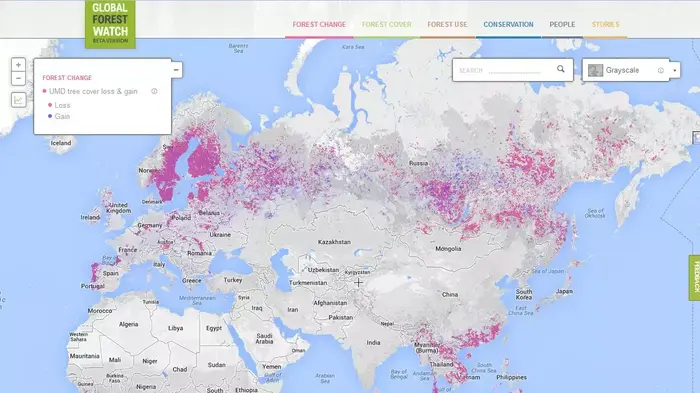Image resolution: width=700 pixels, height=393 pixels.
Task: Click the Grayscale basemap thumbnail
Action: 595,70
